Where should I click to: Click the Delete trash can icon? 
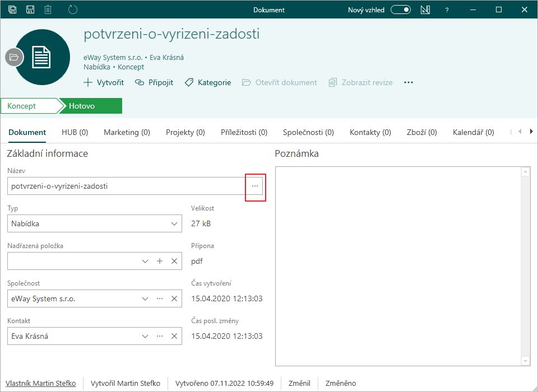(x=48, y=10)
